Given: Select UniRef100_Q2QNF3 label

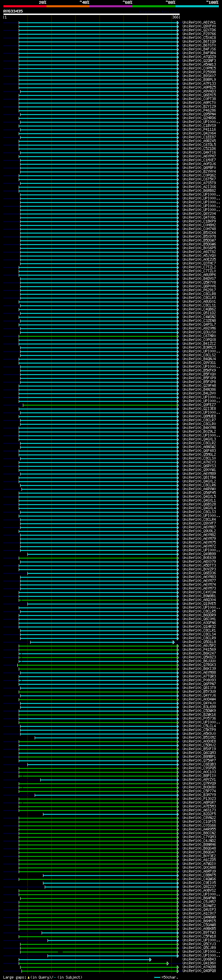Looking at the screenshot, I should [199, 60].
